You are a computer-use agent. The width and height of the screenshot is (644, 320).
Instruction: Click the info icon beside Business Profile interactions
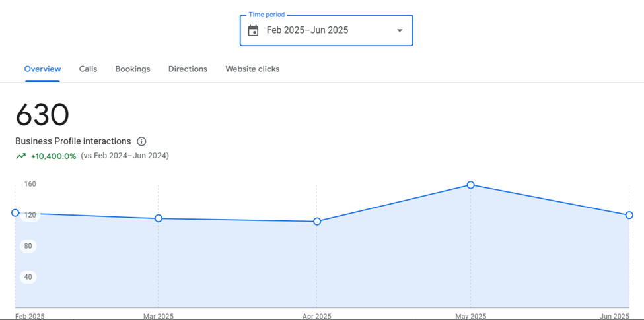pos(141,141)
